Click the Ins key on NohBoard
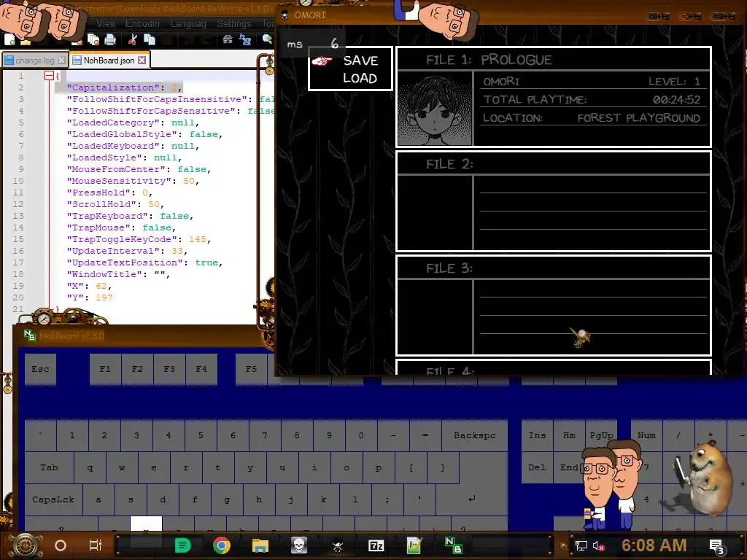This screenshot has width=747, height=560. [537, 435]
